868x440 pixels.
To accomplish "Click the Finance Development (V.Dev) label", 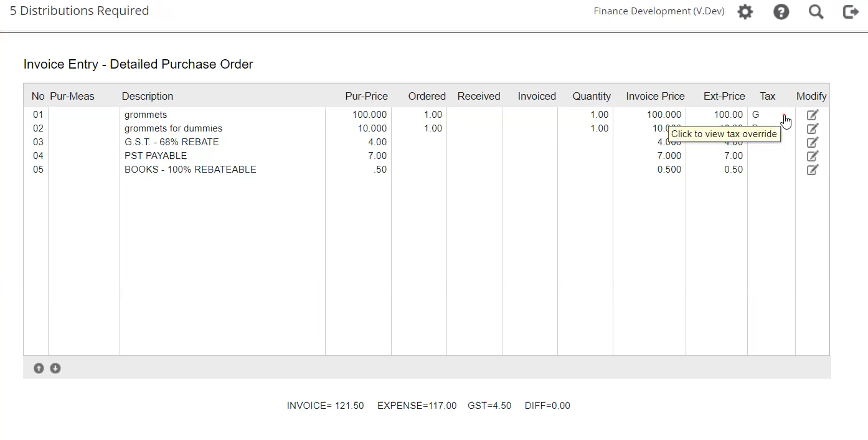I will click(x=658, y=11).
